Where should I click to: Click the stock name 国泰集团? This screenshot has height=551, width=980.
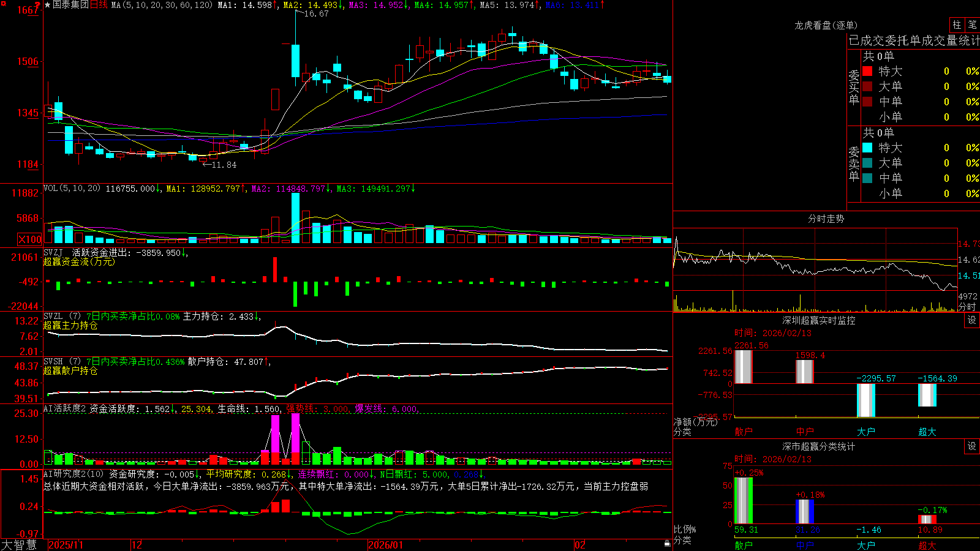point(70,5)
